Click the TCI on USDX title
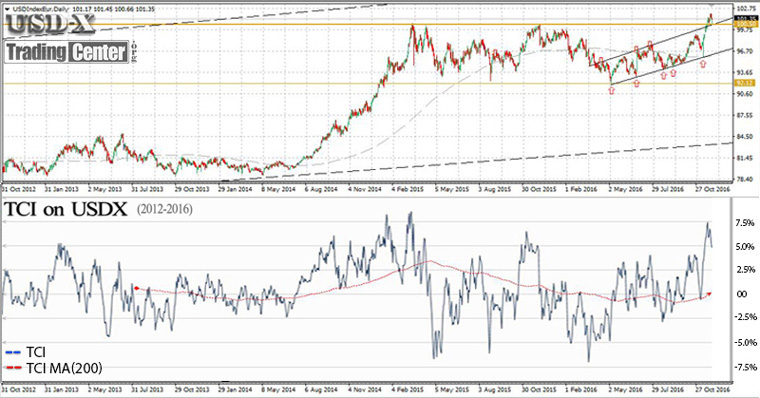The width and height of the screenshot is (760, 398). tap(65, 209)
